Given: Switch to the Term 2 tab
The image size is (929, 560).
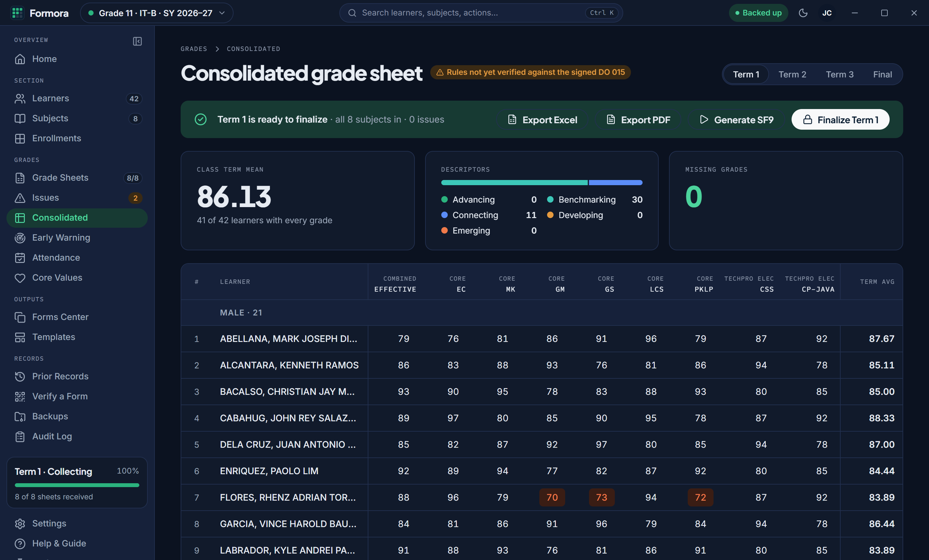Looking at the screenshot, I should 792,74.
